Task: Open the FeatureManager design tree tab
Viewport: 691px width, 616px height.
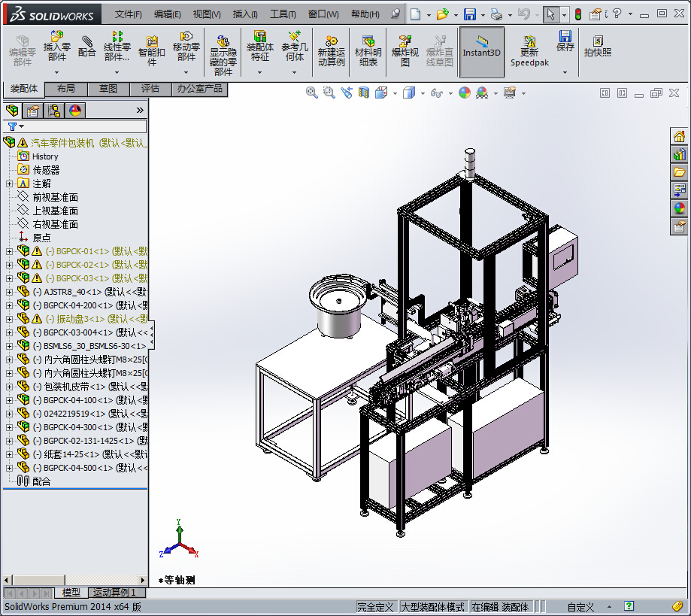Action: pos(12,111)
